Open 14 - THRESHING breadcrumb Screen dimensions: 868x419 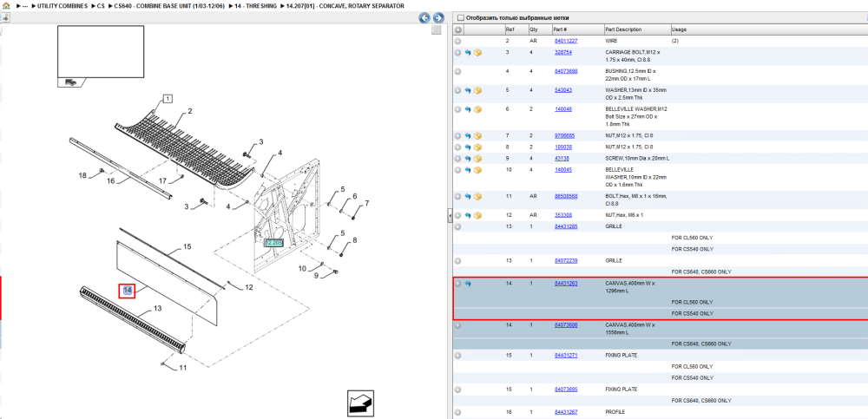coord(254,5)
